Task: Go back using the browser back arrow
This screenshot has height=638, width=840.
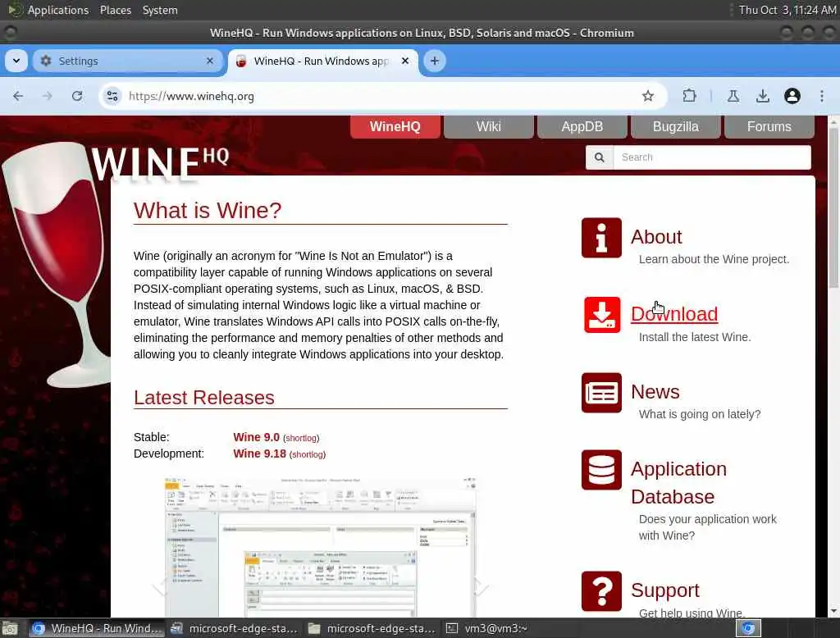Action: coord(18,97)
